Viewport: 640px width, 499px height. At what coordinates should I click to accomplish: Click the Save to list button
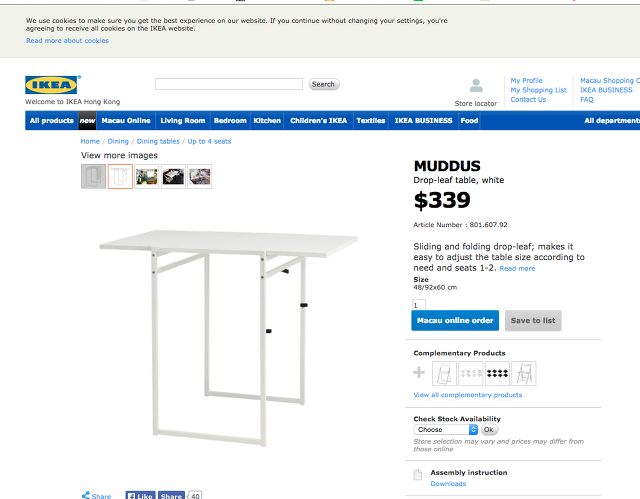coord(533,320)
